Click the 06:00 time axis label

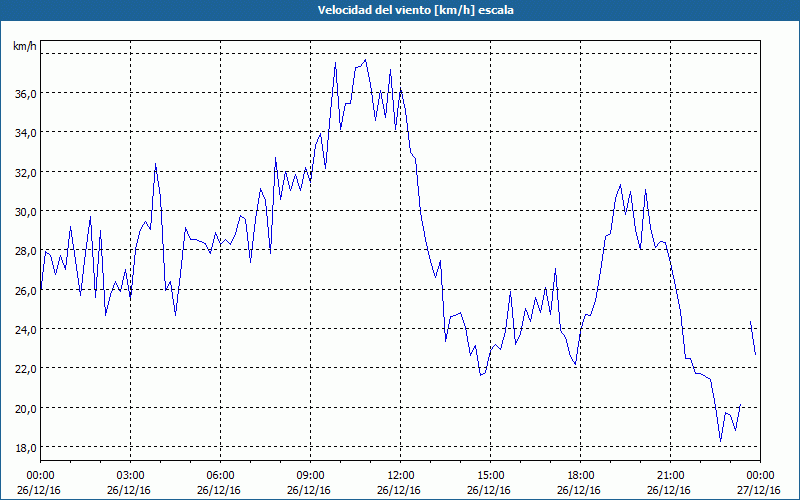(x=220, y=476)
